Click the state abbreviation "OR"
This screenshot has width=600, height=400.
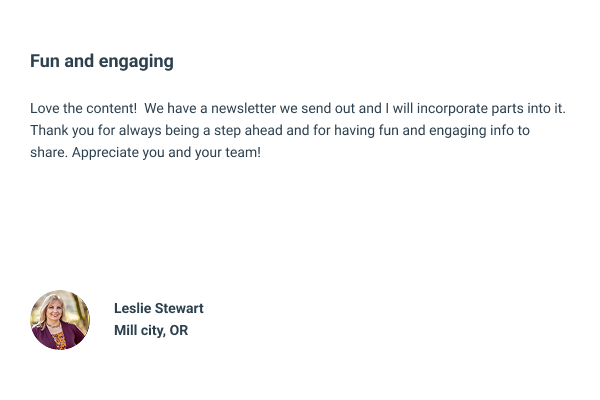coord(178,330)
